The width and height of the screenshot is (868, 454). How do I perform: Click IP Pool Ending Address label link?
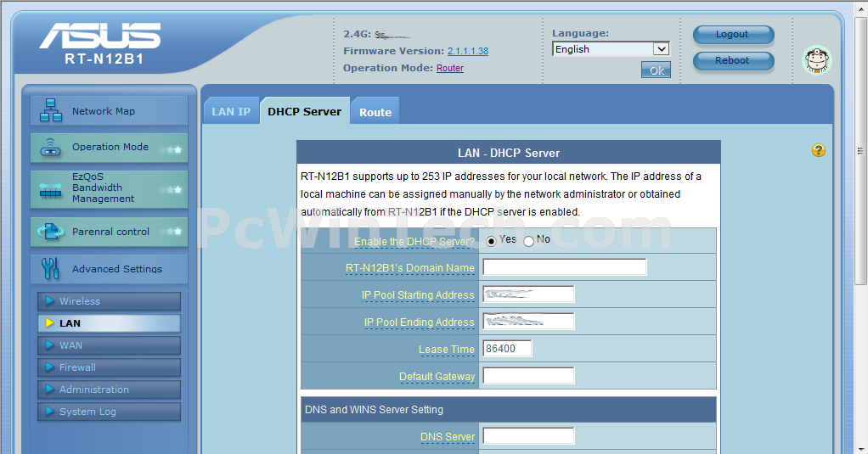419,322
